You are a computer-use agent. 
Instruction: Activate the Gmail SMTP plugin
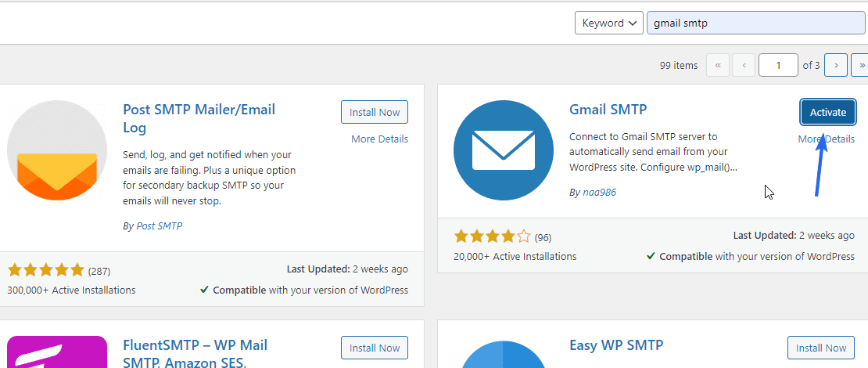pos(828,113)
